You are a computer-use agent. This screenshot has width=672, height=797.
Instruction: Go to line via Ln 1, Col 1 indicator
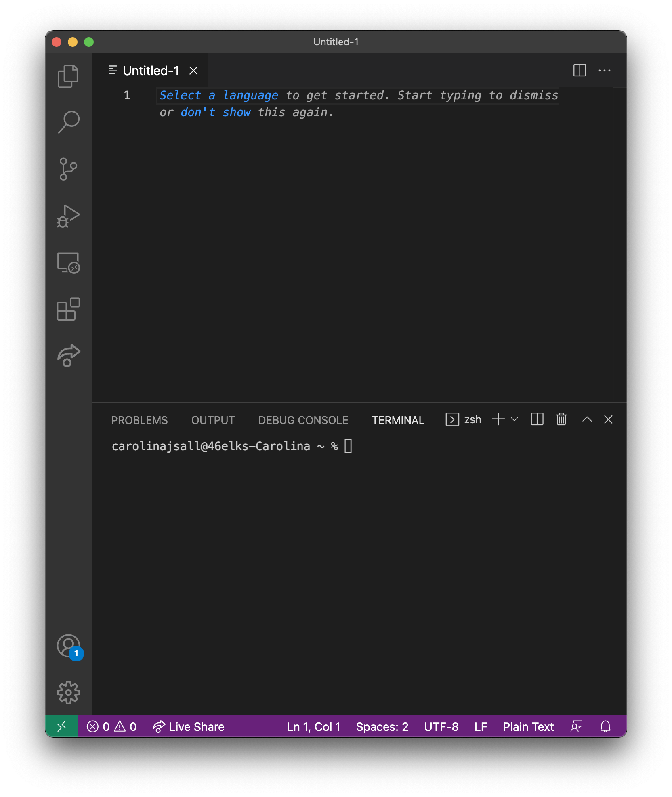coord(313,726)
